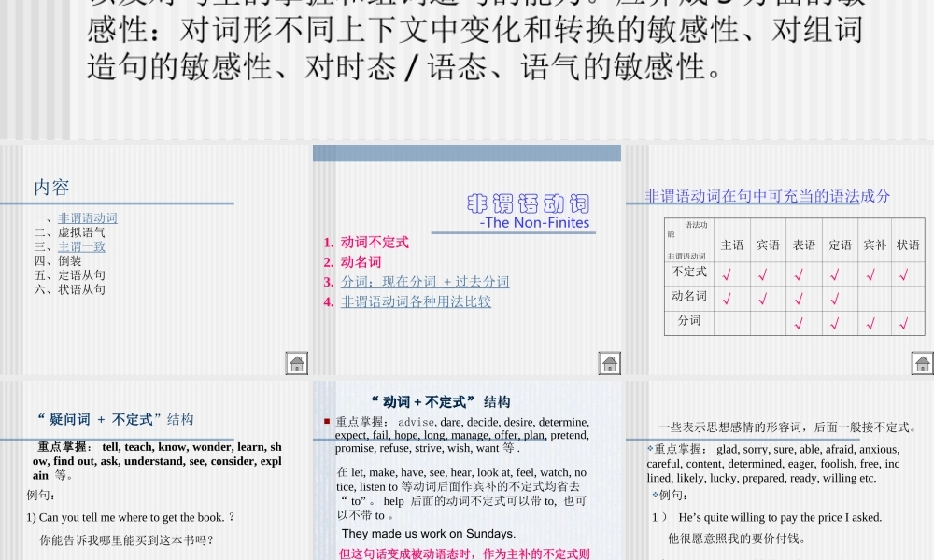Select the 六、状语从句 list entry
This screenshot has width=934, height=560.
[70, 289]
